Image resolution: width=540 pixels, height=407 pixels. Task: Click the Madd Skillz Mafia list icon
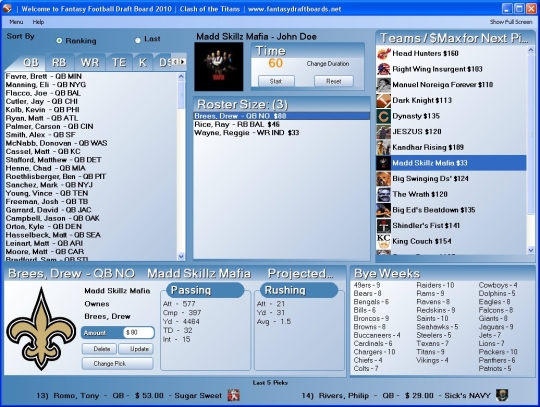(383, 163)
